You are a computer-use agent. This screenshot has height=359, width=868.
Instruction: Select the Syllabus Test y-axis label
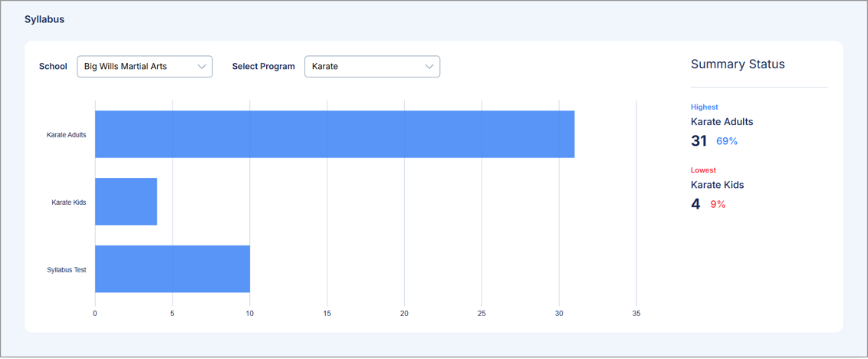pos(66,270)
